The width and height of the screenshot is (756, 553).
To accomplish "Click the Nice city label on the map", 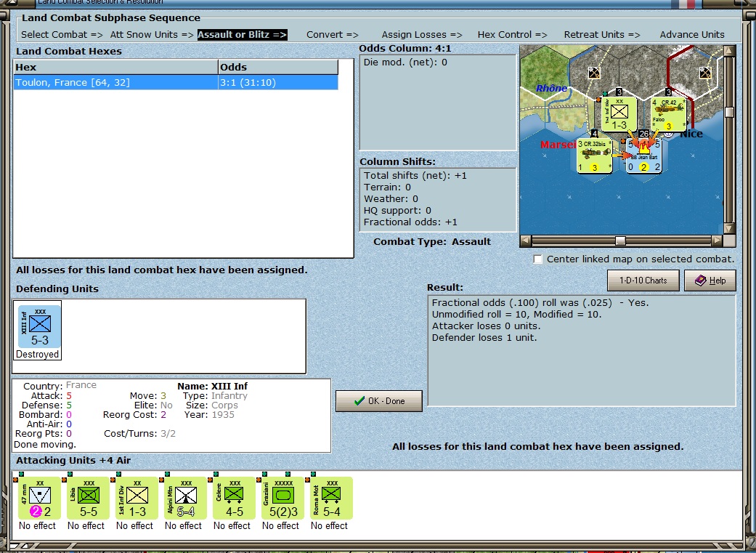I will point(691,134).
